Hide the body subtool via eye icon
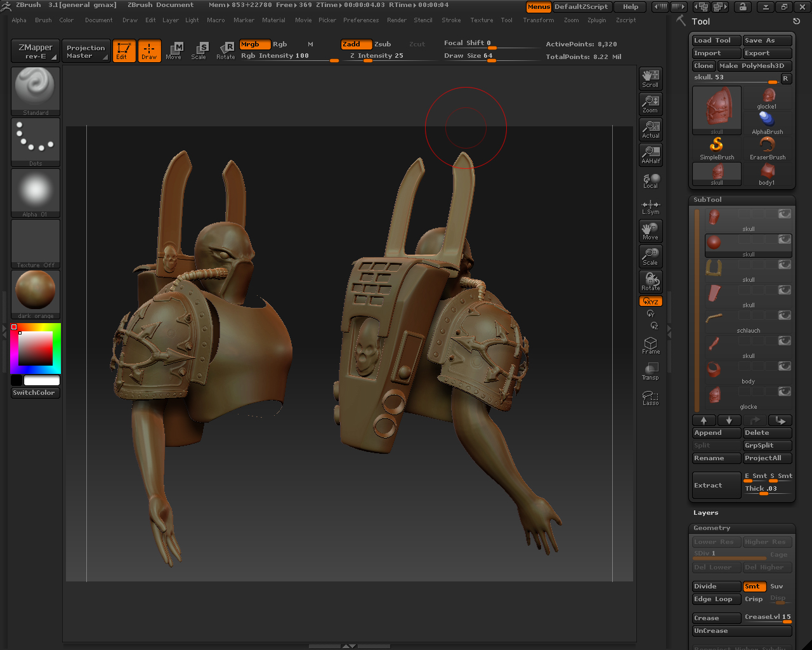Screen dimensions: 812x650 [x=785, y=366]
